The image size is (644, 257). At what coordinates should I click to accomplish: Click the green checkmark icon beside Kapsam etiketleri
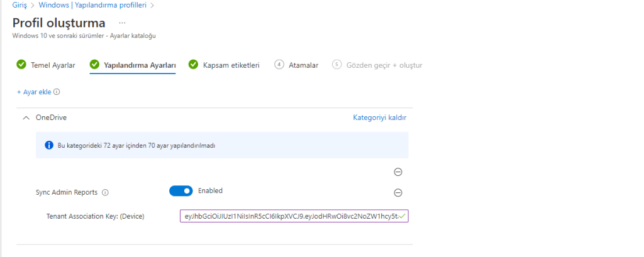pyautogui.click(x=194, y=65)
